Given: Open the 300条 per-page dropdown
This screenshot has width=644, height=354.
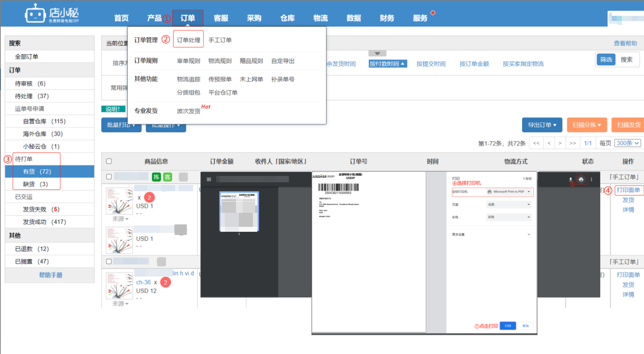Looking at the screenshot, I should [628, 143].
